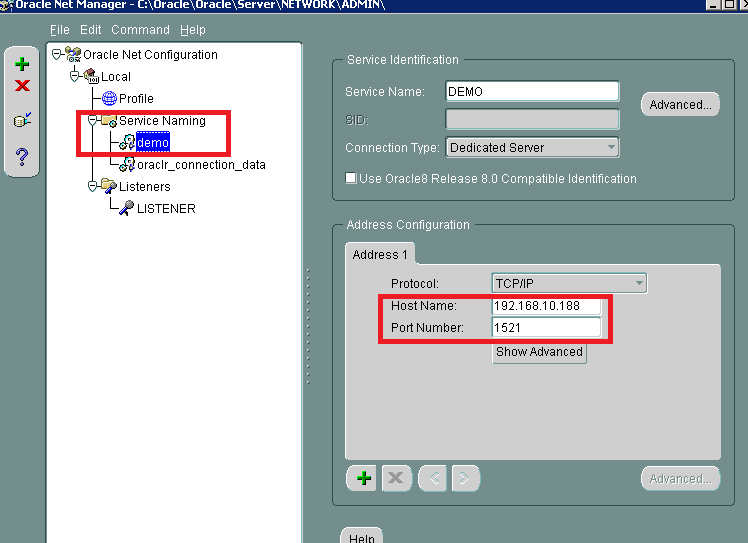Select the demo tree label

(153, 142)
